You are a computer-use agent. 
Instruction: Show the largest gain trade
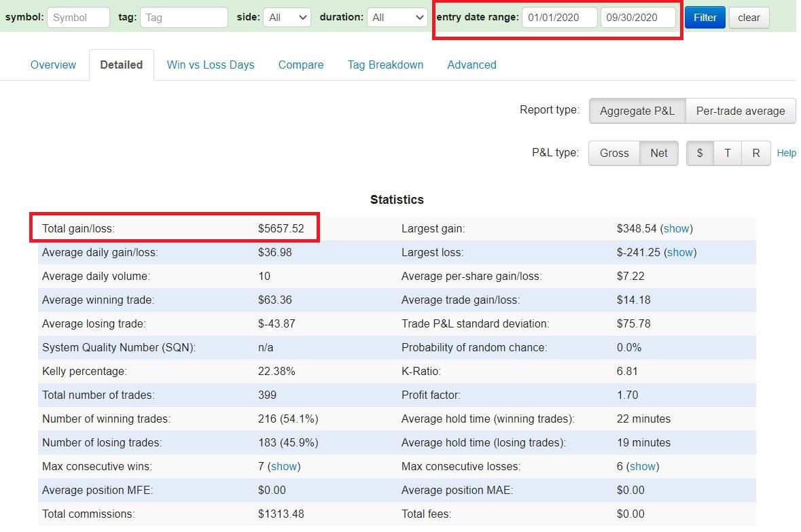[677, 228]
